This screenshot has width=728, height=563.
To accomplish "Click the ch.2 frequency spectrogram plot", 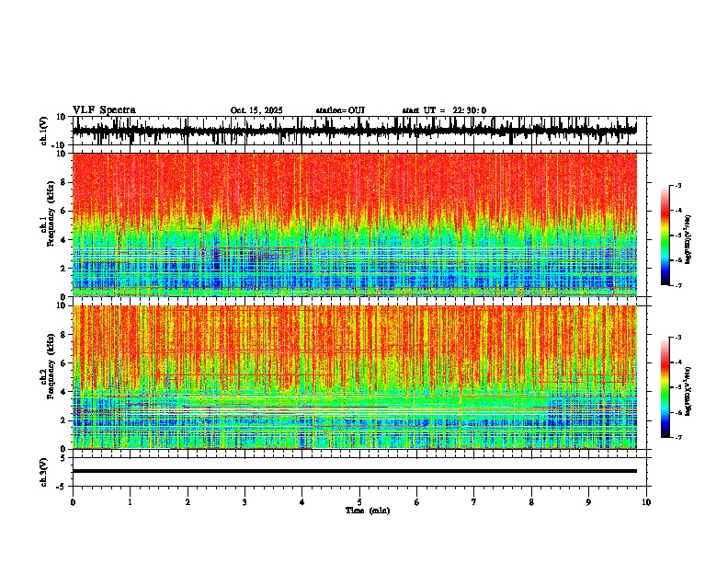I will pos(355,377).
